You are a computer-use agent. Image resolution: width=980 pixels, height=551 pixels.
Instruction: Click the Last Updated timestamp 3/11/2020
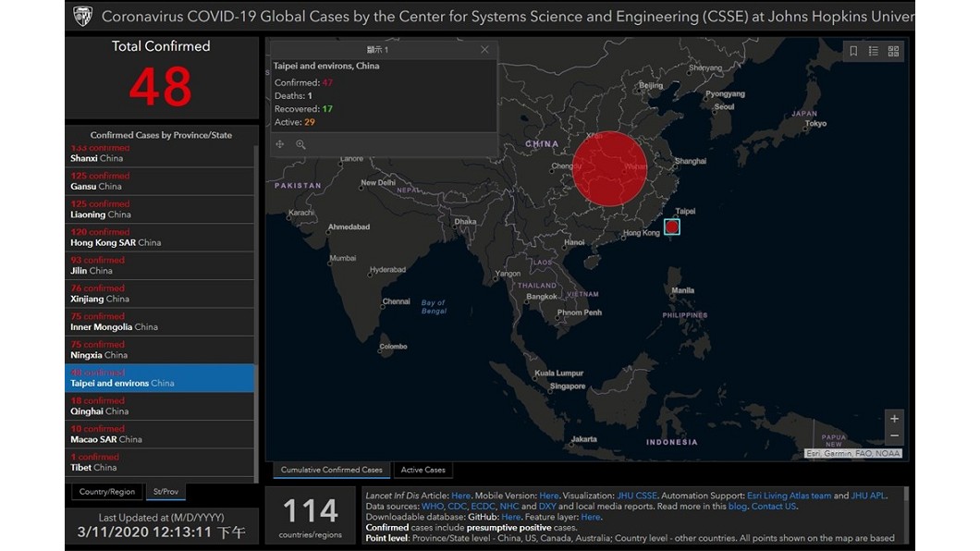pos(161,533)
